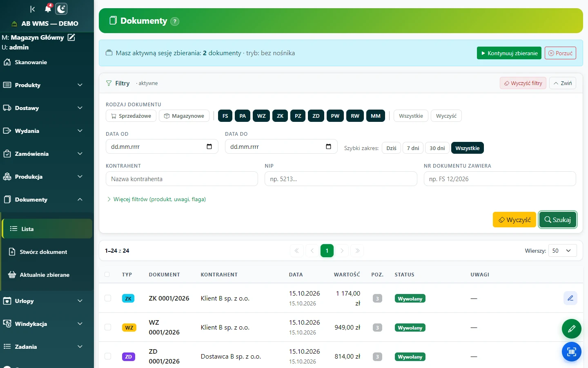
Task: Click the NIP input field
Action: pyautogui.click(x=341, y=179)
